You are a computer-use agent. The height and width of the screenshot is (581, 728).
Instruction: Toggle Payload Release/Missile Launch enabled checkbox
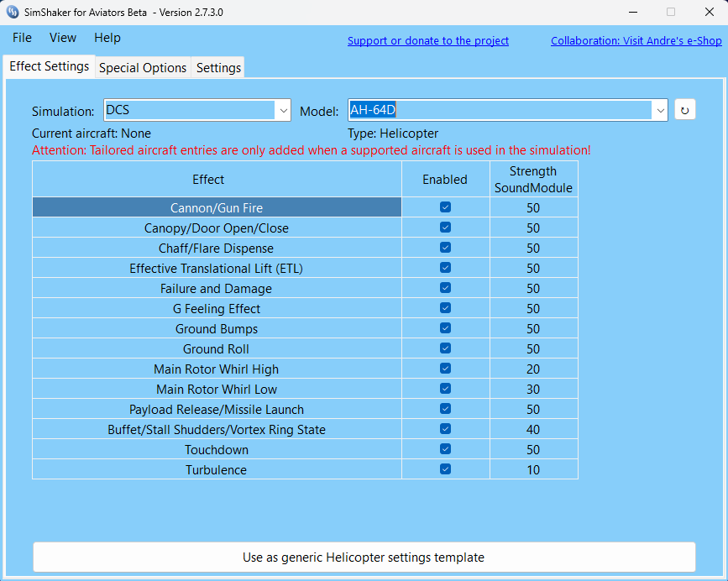445,408
